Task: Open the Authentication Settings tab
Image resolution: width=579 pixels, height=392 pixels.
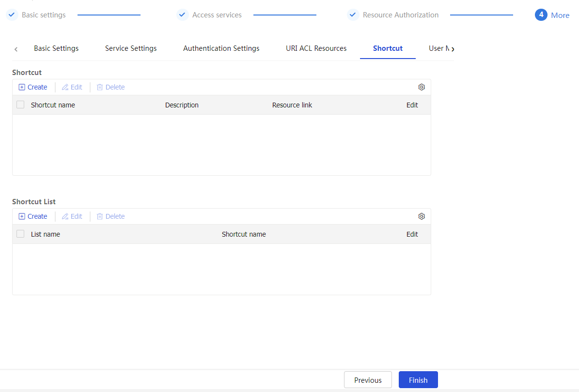Action: coord(221,48)
